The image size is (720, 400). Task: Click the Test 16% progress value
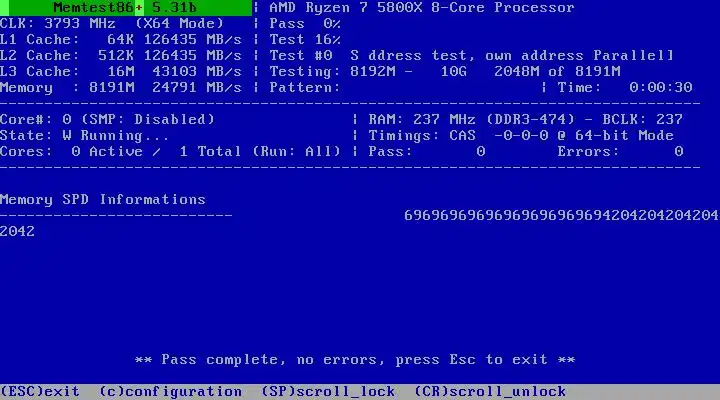pos(305,39)
